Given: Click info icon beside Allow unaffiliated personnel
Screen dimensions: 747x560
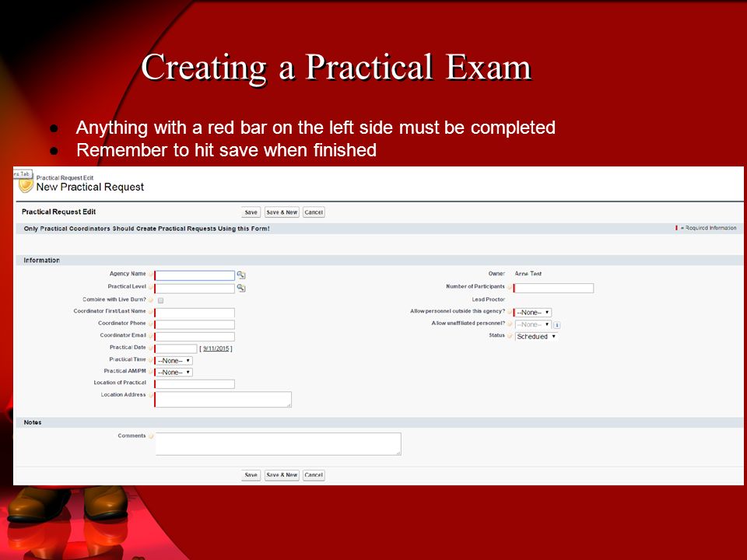Looking at the screenshot, I should [x=557, y=325].
